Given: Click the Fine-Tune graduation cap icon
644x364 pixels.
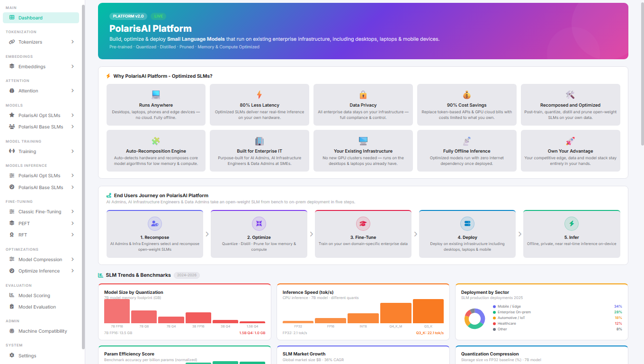Looking at the screenshot, I should (x=363, y=224).
